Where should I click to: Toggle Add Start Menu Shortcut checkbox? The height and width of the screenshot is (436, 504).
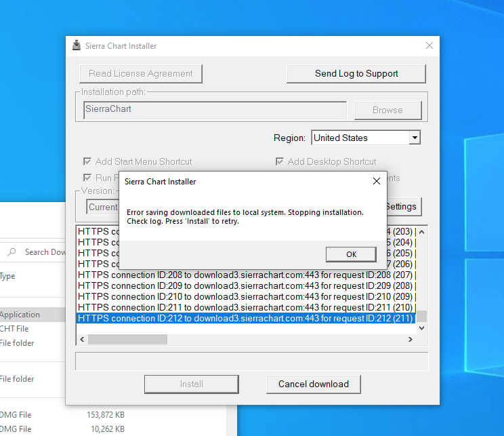[x=87, y=161]
